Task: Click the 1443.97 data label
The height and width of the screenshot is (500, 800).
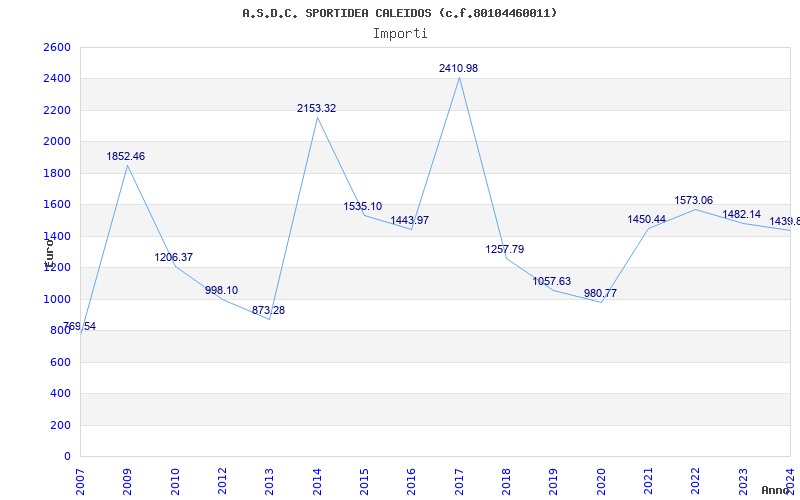Action: click(x=410, y=220)
